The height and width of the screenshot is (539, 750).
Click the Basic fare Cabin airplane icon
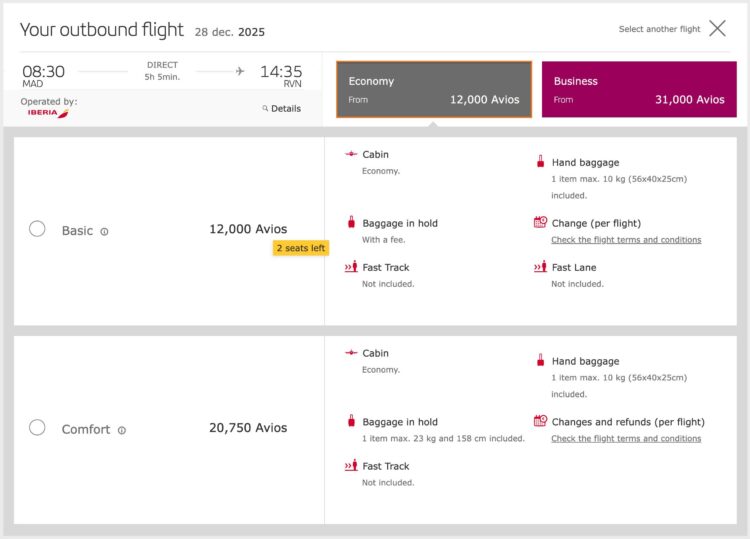[x=351, y=154]
